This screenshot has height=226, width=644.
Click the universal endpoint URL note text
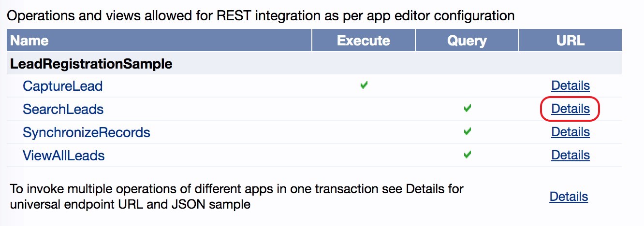pos(236,196)
